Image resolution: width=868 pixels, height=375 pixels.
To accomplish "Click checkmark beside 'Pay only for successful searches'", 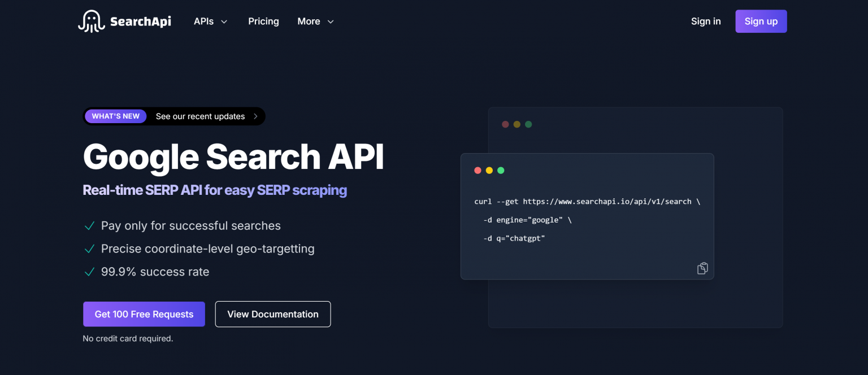I will coord(89,226).
